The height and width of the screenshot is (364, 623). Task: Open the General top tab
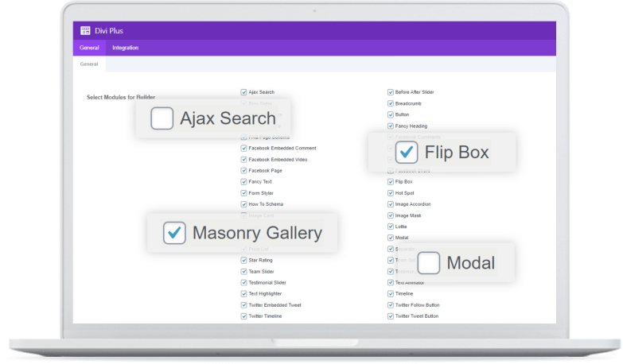89,48
